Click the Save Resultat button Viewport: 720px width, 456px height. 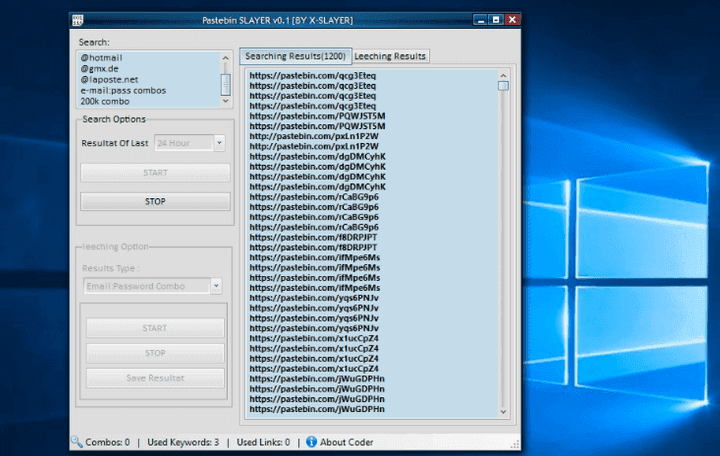click(155, 378)
